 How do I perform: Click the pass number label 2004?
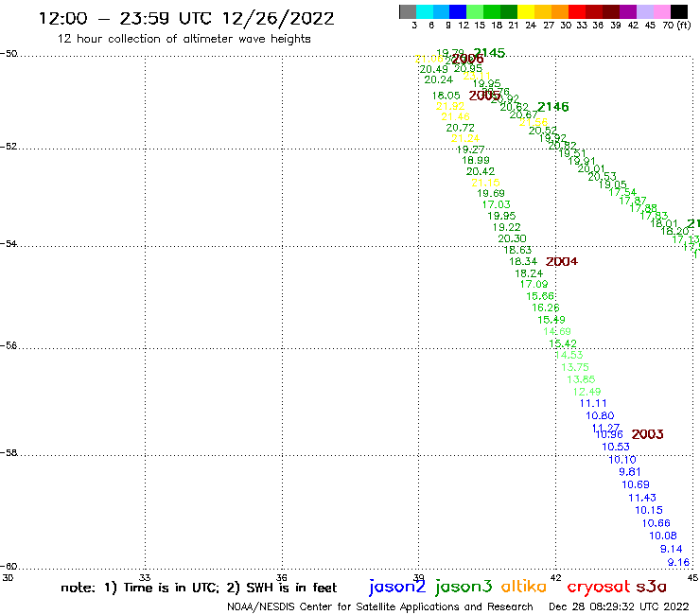pyautogui.click(x=562, y=261)
